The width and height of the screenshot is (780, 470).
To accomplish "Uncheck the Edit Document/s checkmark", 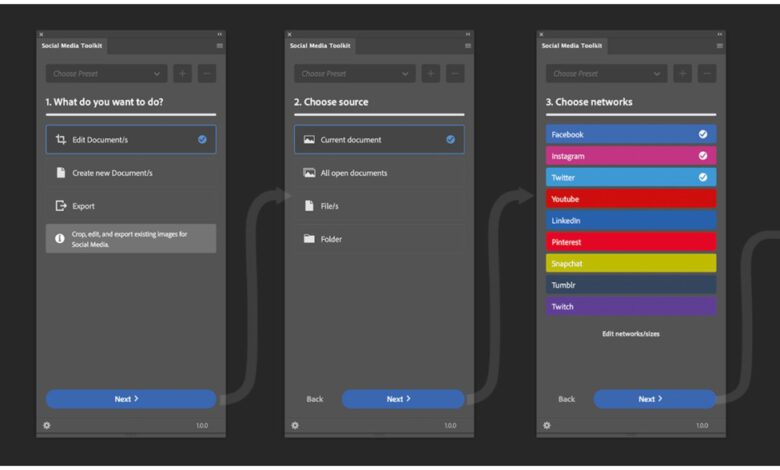I will coord(202,139).
